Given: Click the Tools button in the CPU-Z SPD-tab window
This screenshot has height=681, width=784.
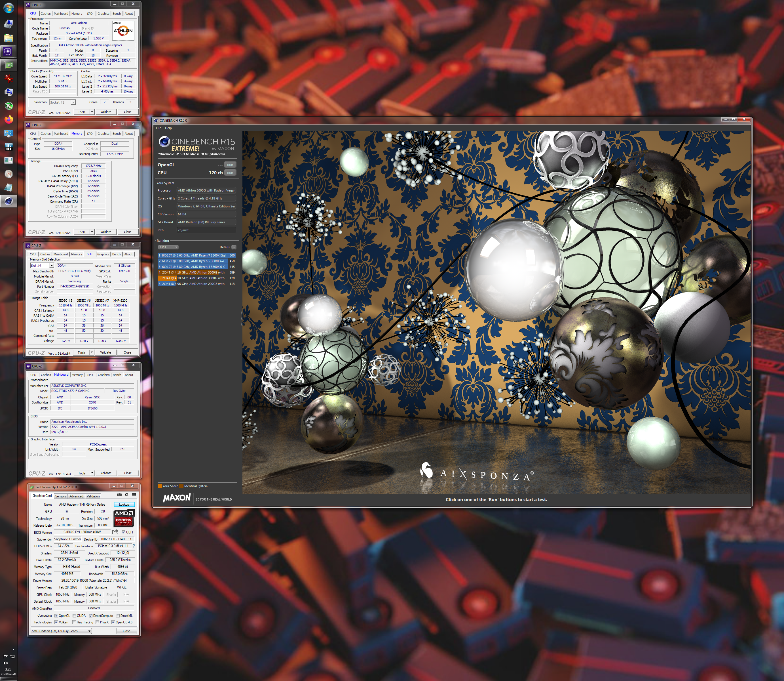Looking at the screenshot, I should pyautogui.click(x=81, y=352).
